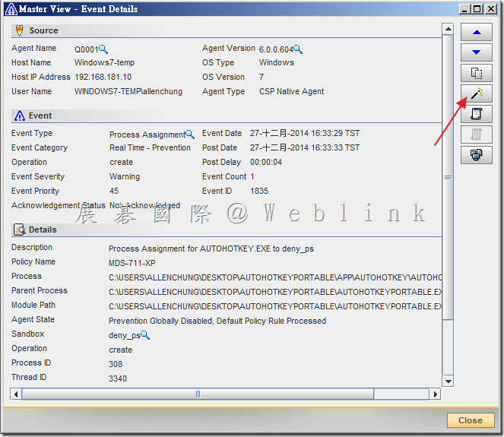504x437 pixels.
Task: Select Real Time - Prevention category value
Action: [x=150, y=147]
